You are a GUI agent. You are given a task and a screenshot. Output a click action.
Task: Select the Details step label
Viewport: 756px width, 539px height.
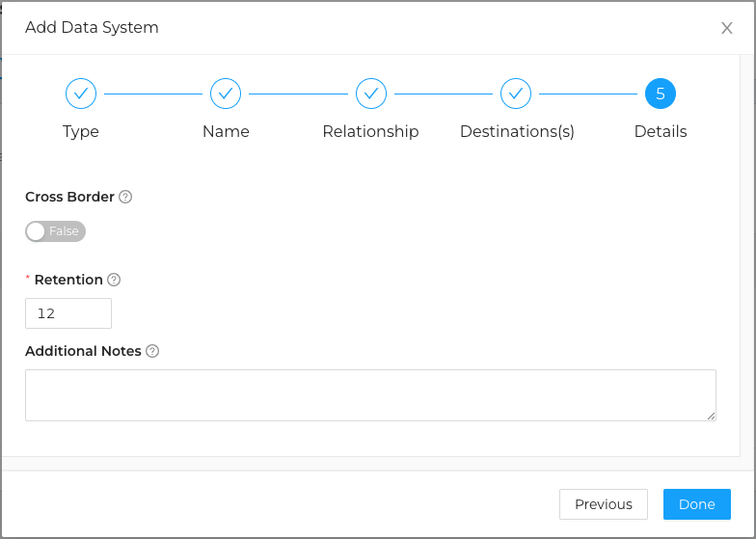(661, 131)
